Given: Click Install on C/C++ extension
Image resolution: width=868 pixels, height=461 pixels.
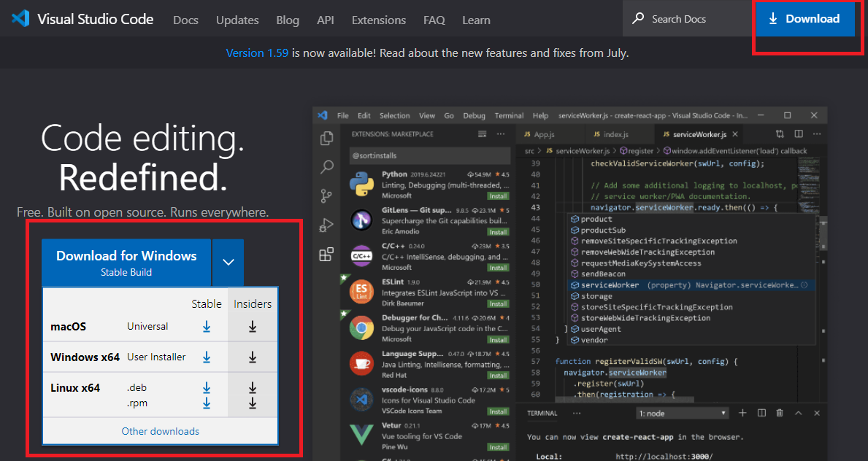Looking at the screenshot, I should [498, 268].
